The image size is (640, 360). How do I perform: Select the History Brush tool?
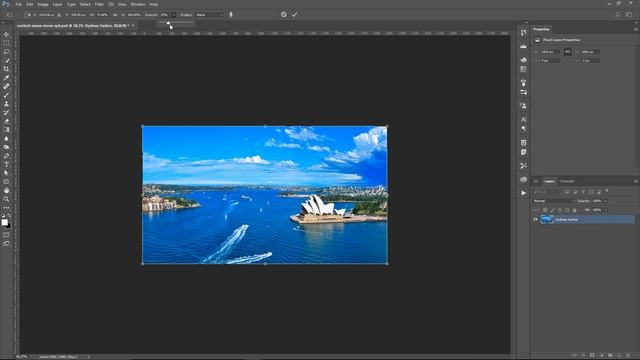click(x=6, y=113)
